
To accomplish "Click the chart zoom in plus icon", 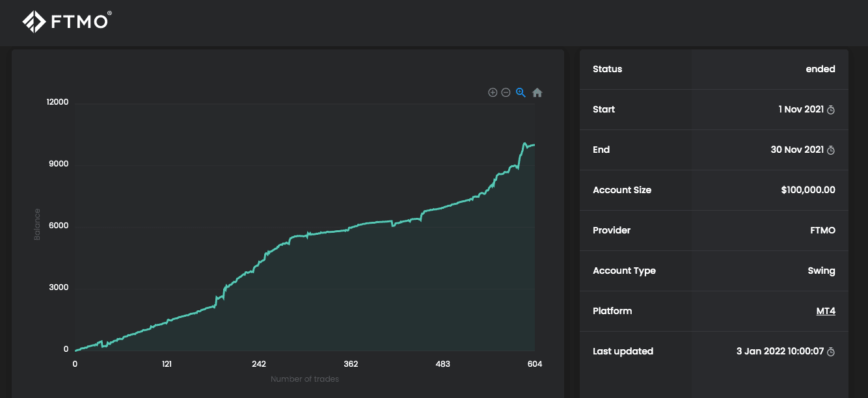I will [493, 92].
